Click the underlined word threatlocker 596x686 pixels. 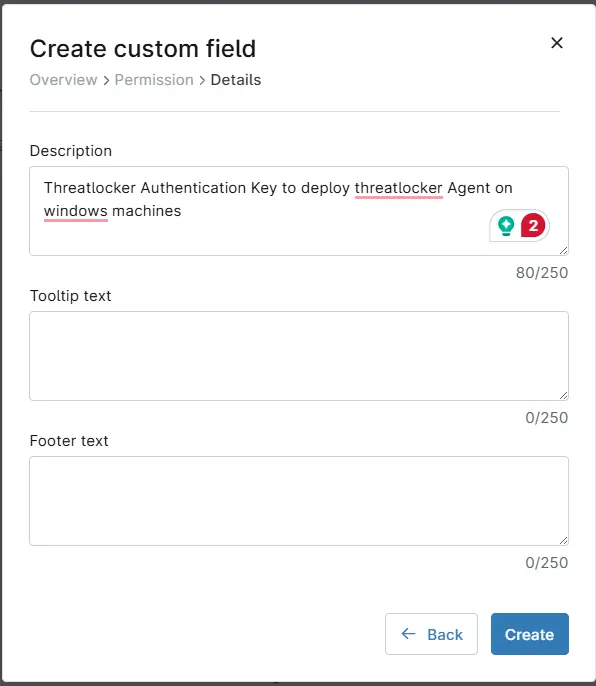tap(399, 188)
